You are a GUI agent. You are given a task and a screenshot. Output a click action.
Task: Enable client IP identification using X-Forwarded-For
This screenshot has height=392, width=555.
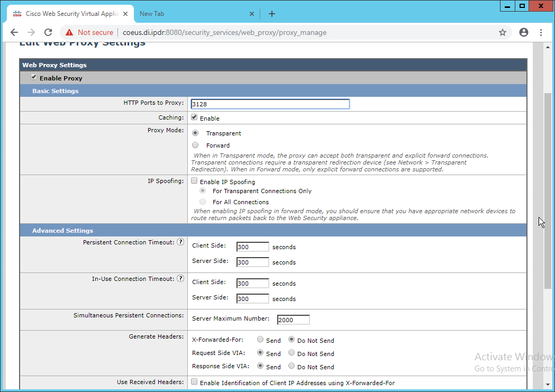[x=194, y=381]
